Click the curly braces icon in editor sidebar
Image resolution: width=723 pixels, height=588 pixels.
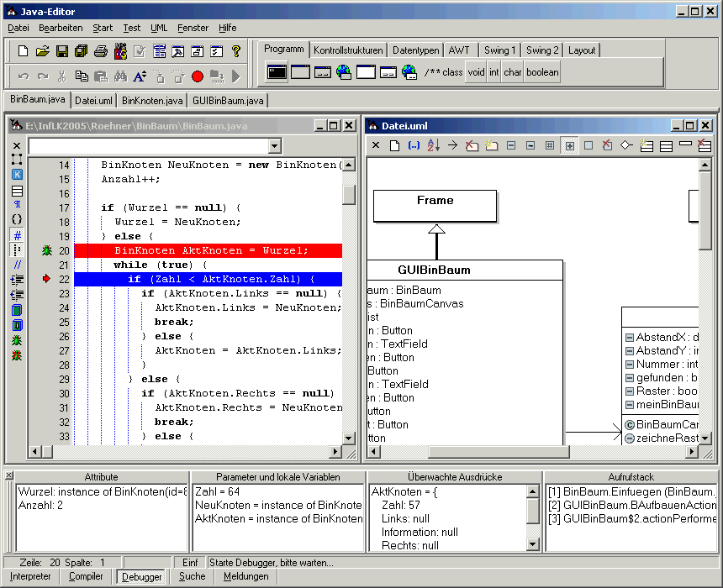[17, 219]
